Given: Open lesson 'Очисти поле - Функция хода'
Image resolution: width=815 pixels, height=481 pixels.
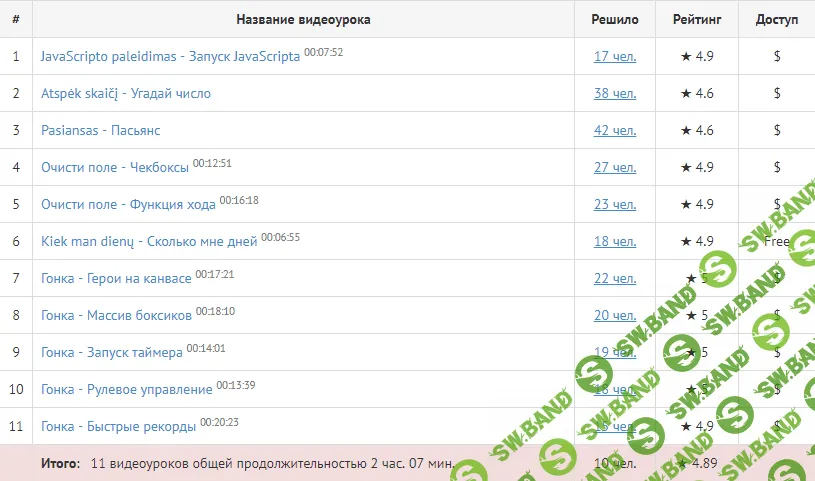Looking at the screenshot, I should point(128,205).
